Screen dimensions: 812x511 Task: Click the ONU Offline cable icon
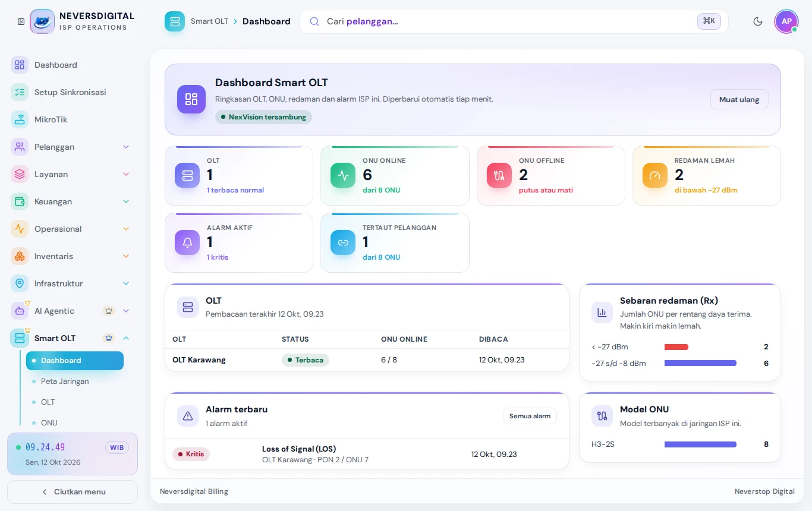499,175
